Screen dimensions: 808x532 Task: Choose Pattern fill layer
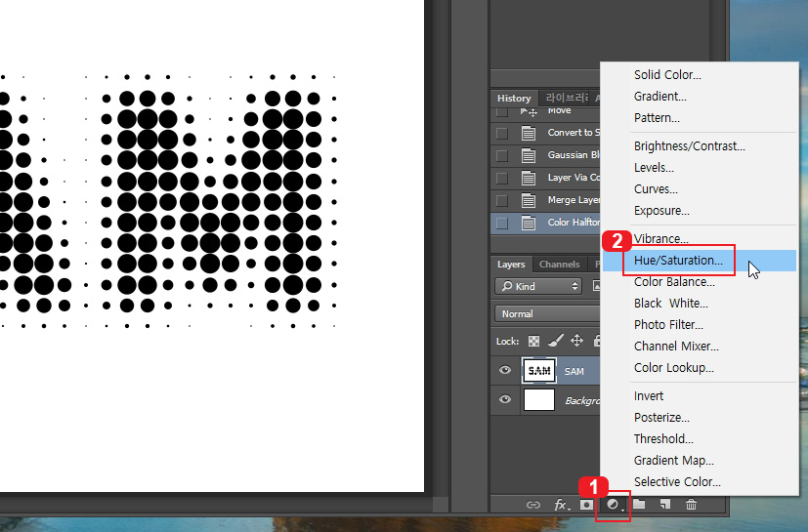[x=657, y=118]
